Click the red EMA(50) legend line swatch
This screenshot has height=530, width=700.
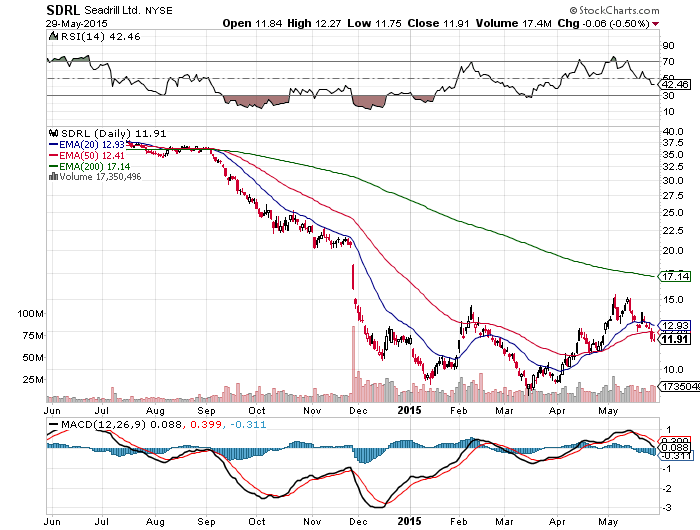point(53,155)
